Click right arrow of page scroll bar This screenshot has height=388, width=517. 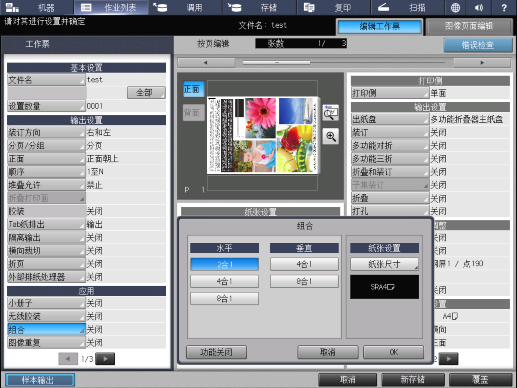(x=482, y=63)
